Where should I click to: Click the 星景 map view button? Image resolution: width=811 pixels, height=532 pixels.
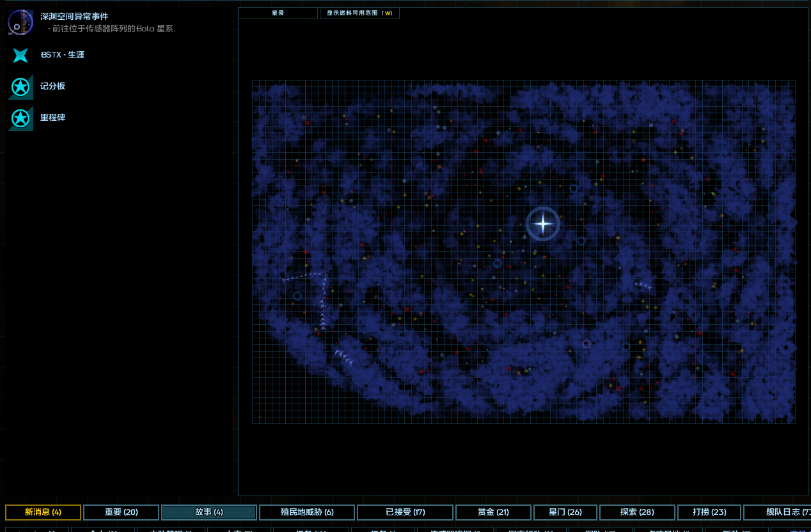278,13
